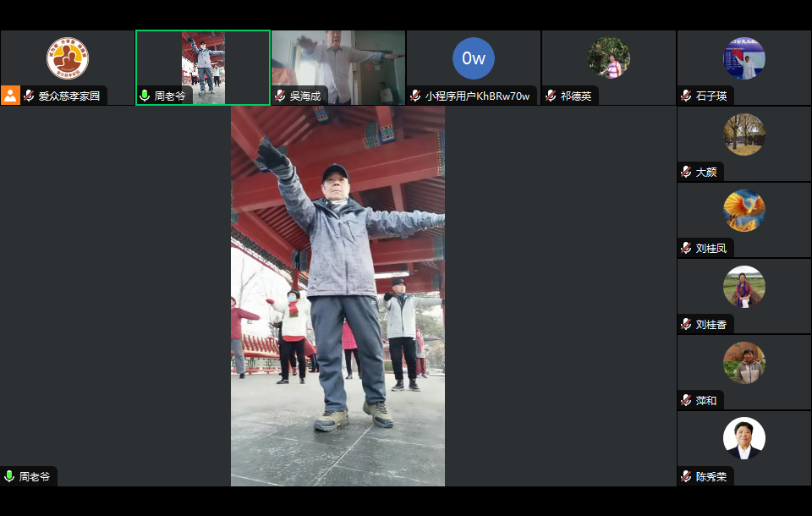The image size is (812, 516).
Task: Click the green mic icon beside 周老爷 in top row
Action: pyautogui.click(x=145, y=96)
